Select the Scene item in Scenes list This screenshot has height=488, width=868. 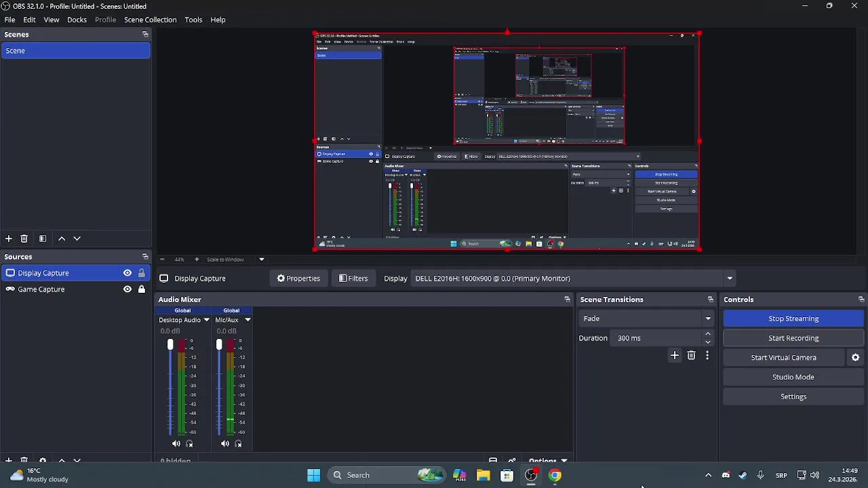[75, 51]
